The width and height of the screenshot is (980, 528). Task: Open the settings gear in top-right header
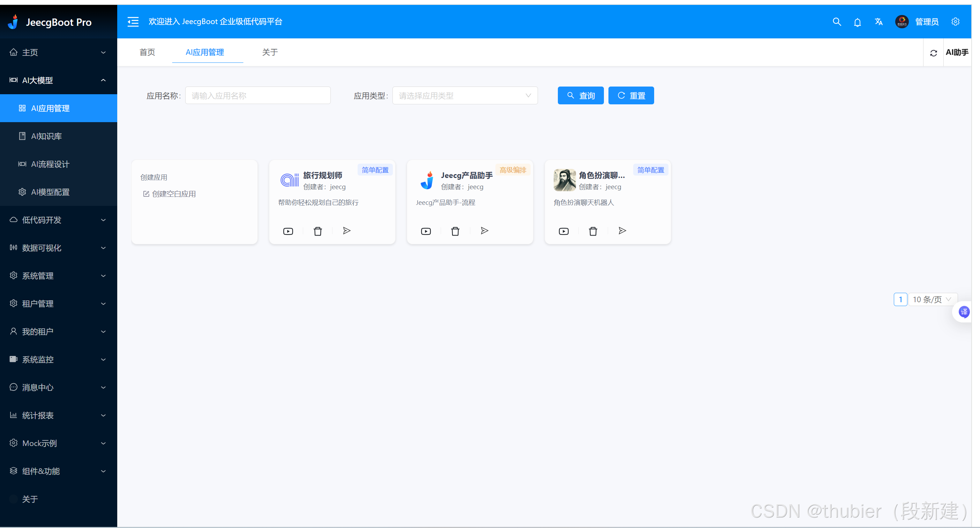point(955,22)
